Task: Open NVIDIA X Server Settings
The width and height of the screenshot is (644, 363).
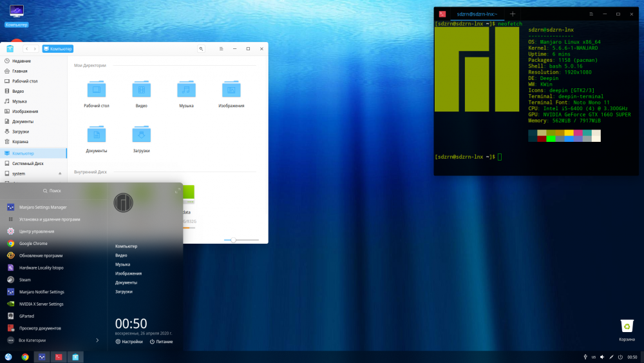Action: click(x=41, y=304)
